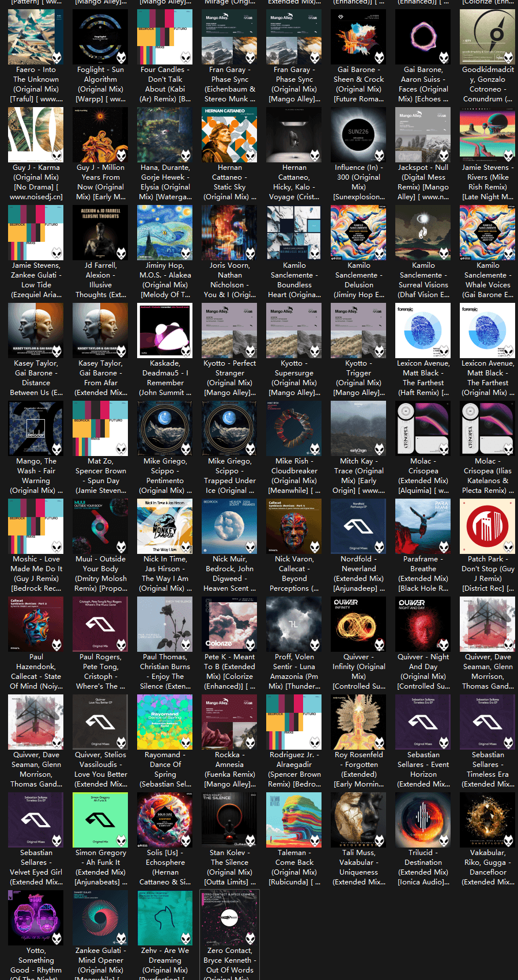Select the Kyotto - Supersurge track name
This screenshot has width=518, height=980.
point(294,378)
